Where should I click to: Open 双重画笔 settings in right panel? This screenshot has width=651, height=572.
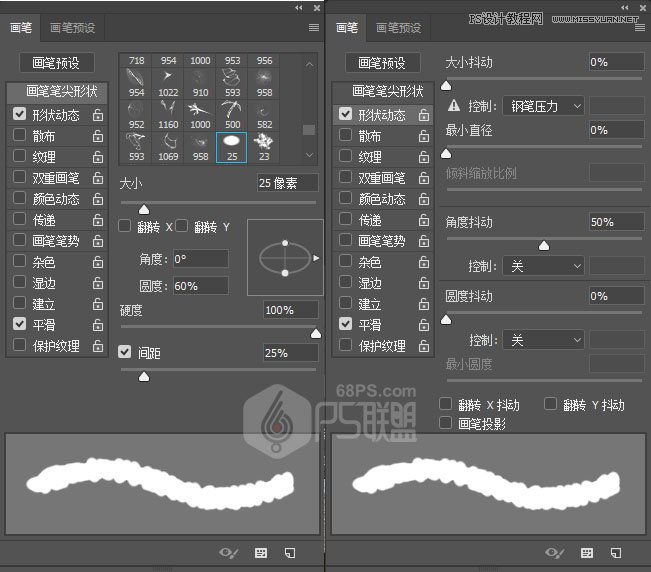coord(382,178)
